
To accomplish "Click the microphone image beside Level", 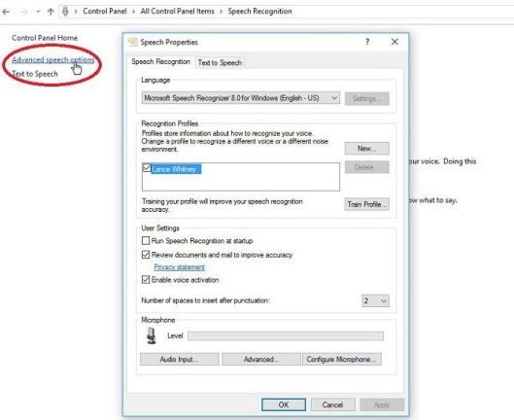I will (152, 335).
